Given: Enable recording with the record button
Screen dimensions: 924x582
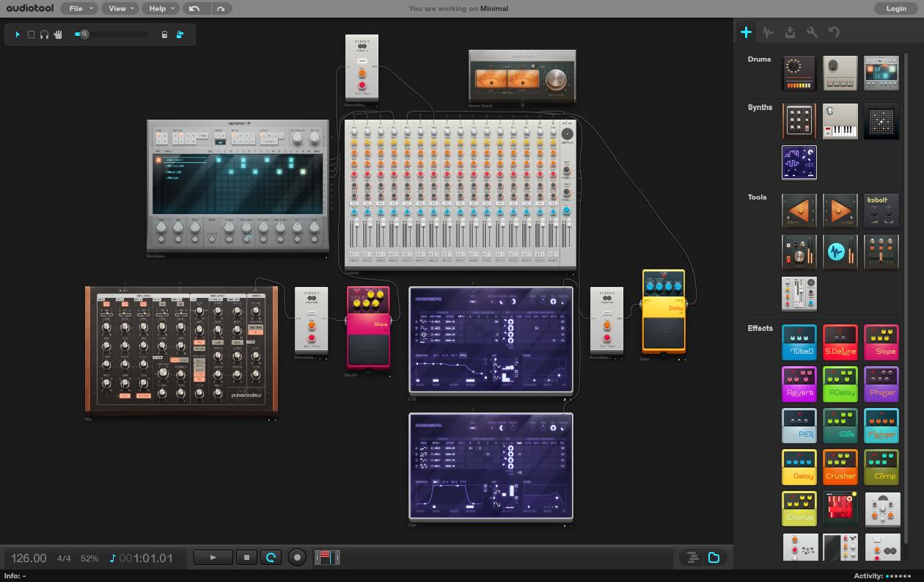Looking at the screenshot, I should click(x=297, y=557).
